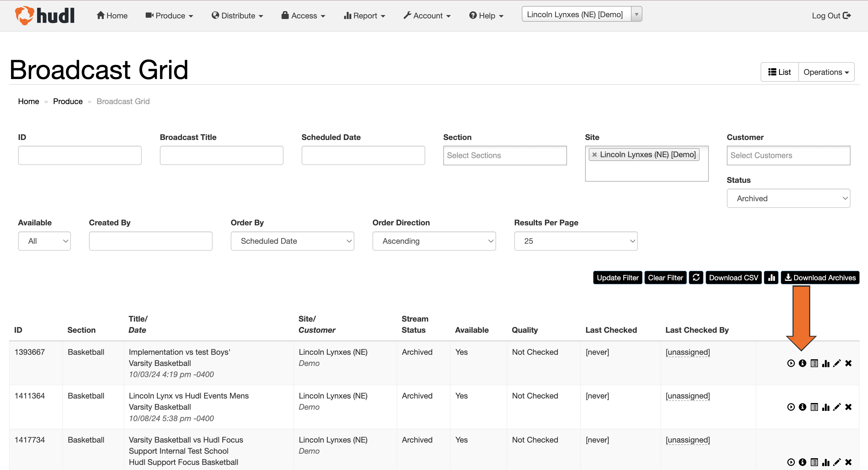This screenshot has height=470, width=868.
Task: Change Status dropdown from Archived
Action: (788, 198)
